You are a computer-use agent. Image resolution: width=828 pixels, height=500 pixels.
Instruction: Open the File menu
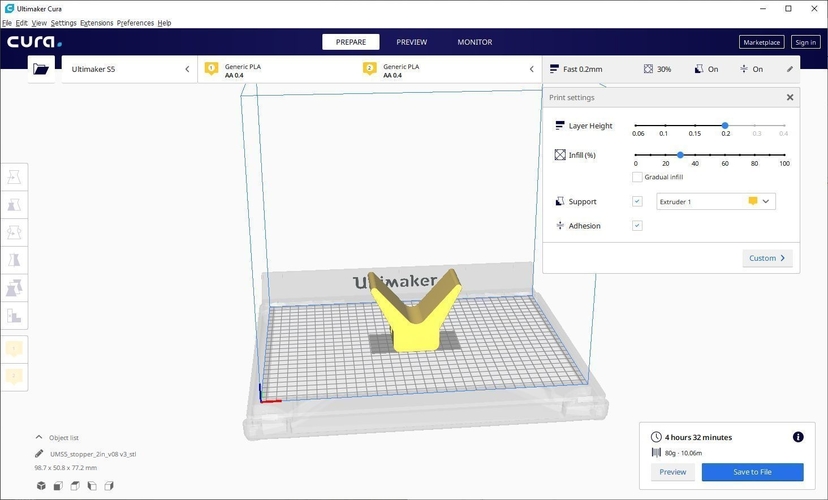tap(7, 23)
